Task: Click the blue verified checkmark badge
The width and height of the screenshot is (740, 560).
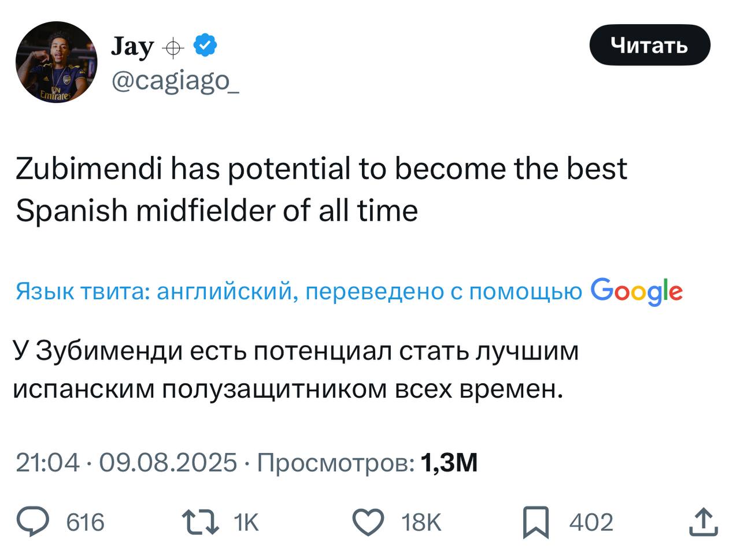Action: tap(205, 45)
